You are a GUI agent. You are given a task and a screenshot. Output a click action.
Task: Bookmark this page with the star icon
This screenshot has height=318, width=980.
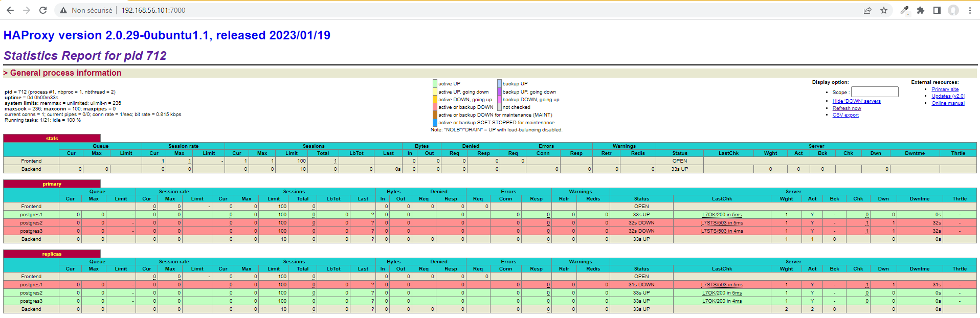[x=884, y=10]
